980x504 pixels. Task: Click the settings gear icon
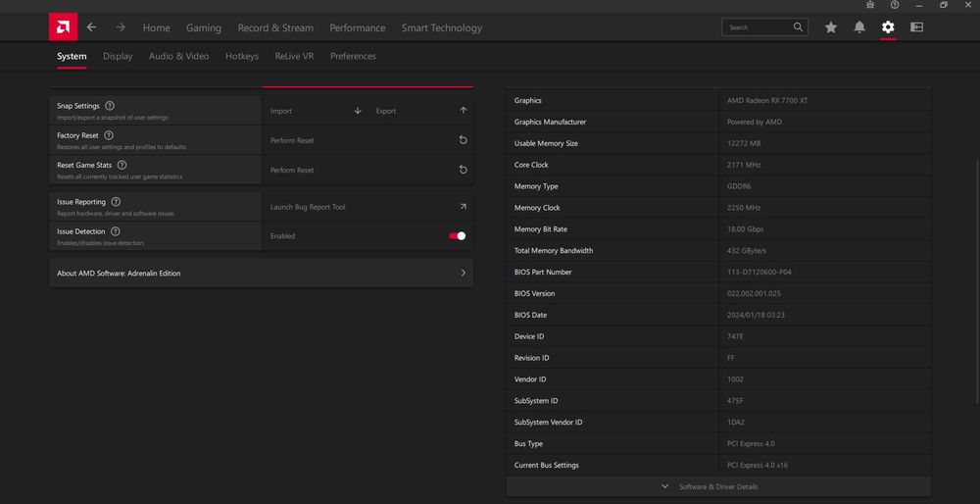888,27
